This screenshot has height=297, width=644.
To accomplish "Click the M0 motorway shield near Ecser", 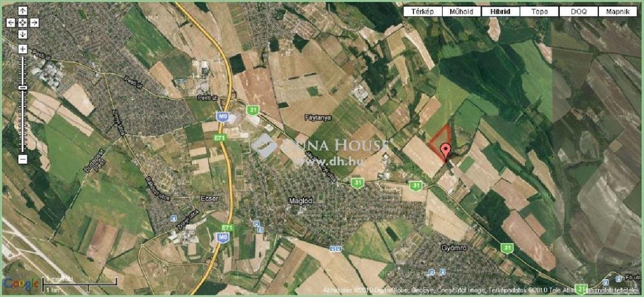I will pyautogui.click(x=222, y=236).
